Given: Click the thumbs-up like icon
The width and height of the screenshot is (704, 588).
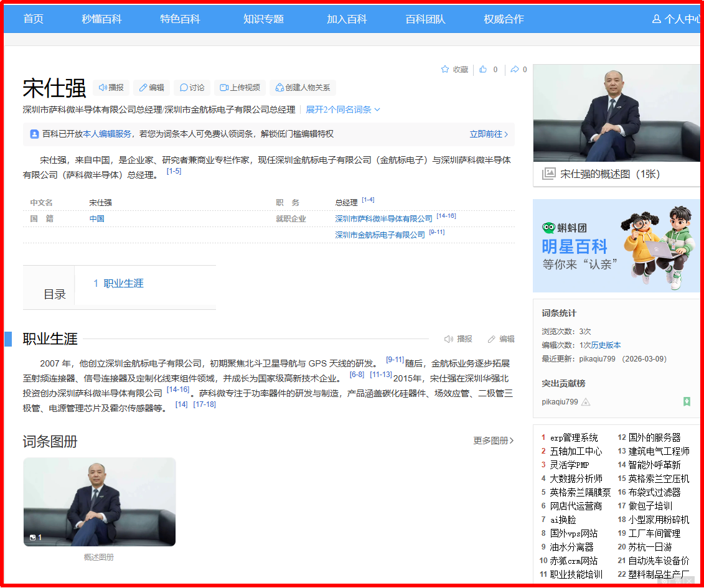Looking at the screenshot, I should click(484, 70).
